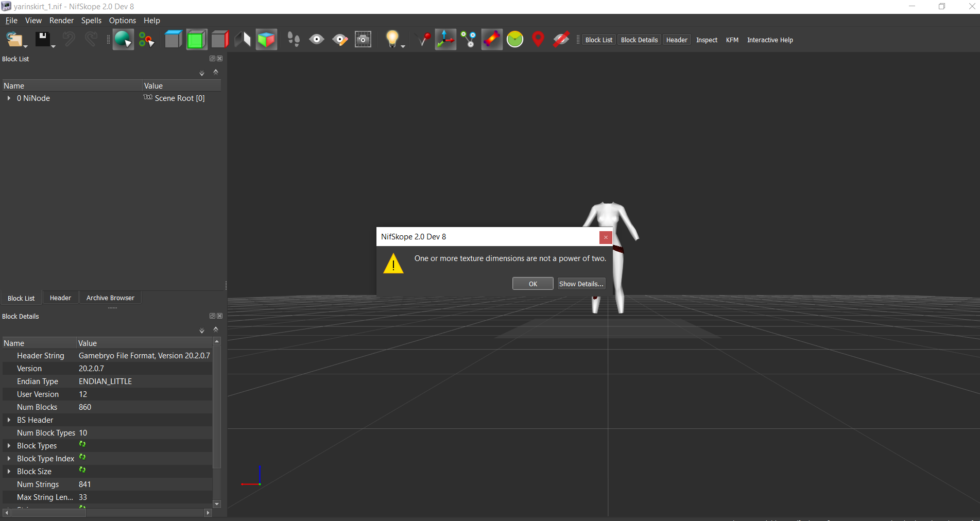Select the Block List bottom tab
Viewport: 980px width, 521px height.
click(21, 298)
